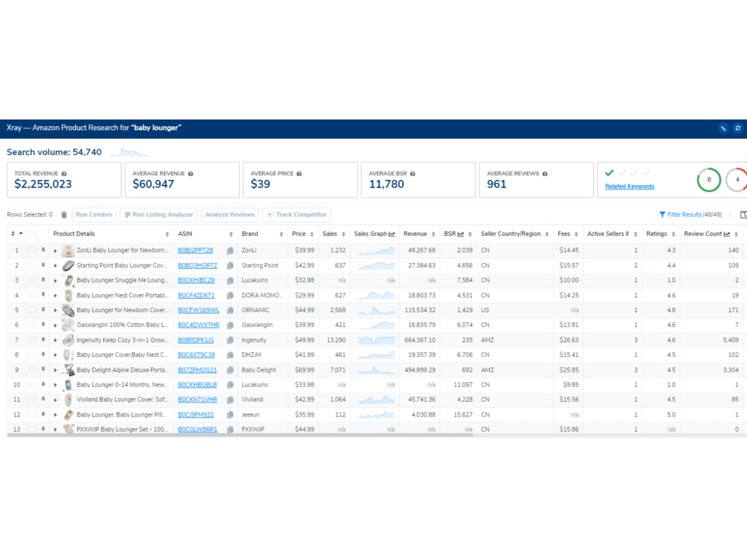Image resolution: width=747 pixels, height=560 pixels.
Task: Pin the Starting Point Baby Lounger row
Action: tap(43, 265)
